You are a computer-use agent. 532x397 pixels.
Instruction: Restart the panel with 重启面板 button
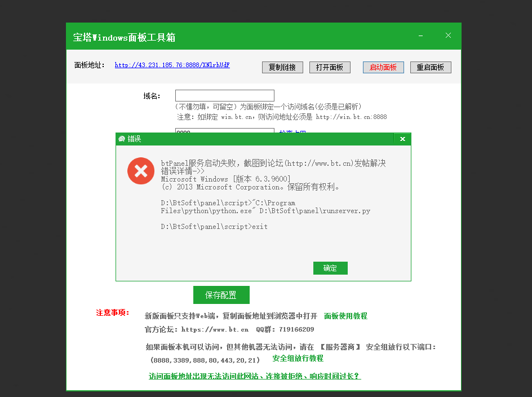(431, 67)
